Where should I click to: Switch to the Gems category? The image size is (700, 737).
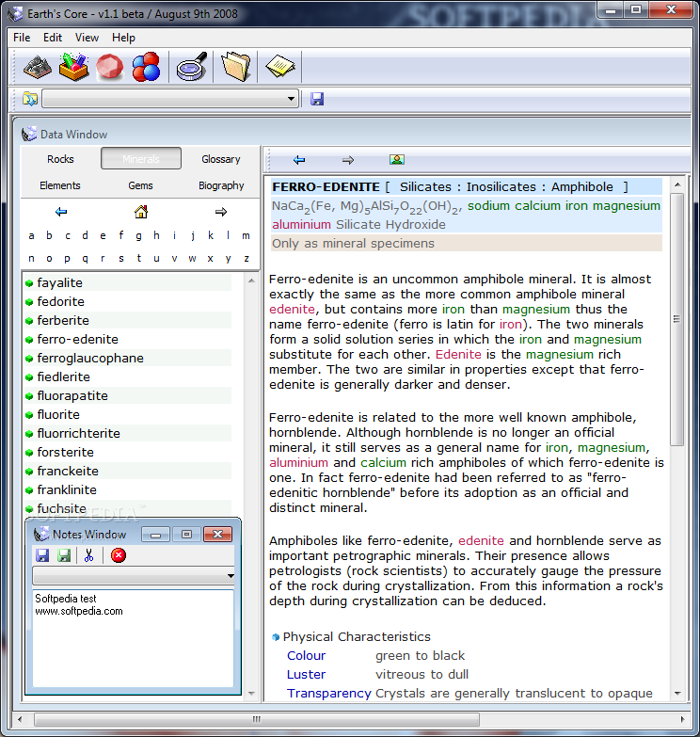point(140,185)
